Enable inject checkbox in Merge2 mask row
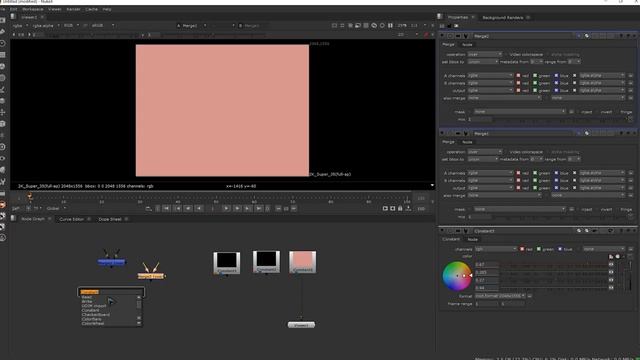 click(x=578, y=112)
